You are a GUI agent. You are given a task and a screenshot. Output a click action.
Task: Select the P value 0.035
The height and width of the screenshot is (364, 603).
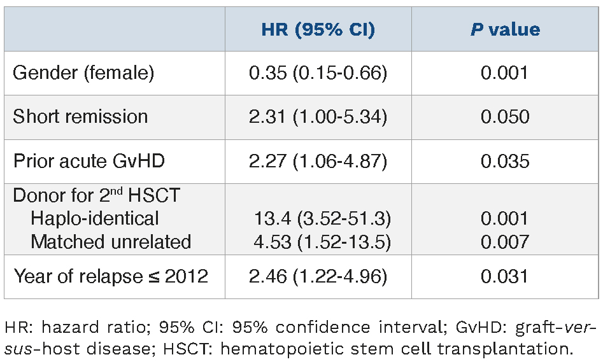pos(504,160)
